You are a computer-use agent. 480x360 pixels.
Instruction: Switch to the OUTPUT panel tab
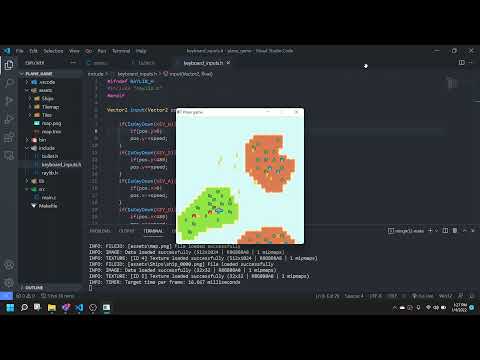127,231
